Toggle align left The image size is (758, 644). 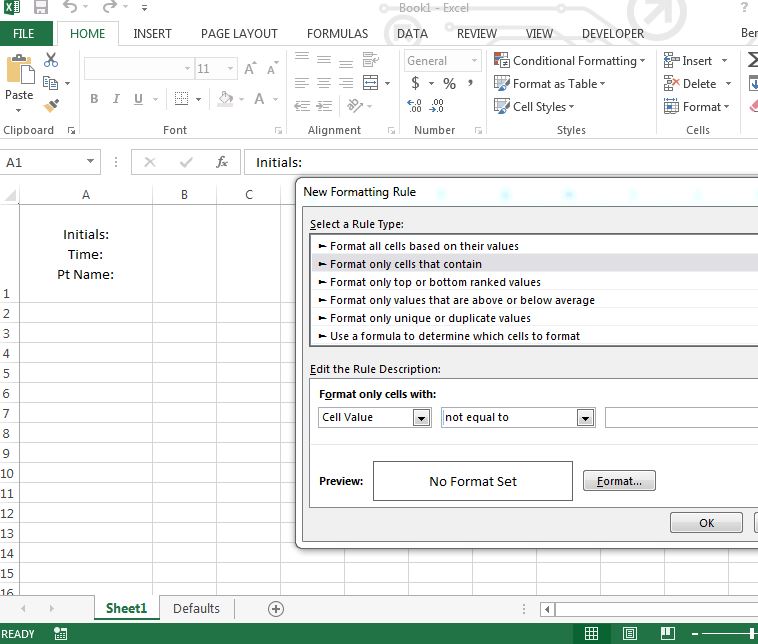pyautogui.click(x=302, y=83)
